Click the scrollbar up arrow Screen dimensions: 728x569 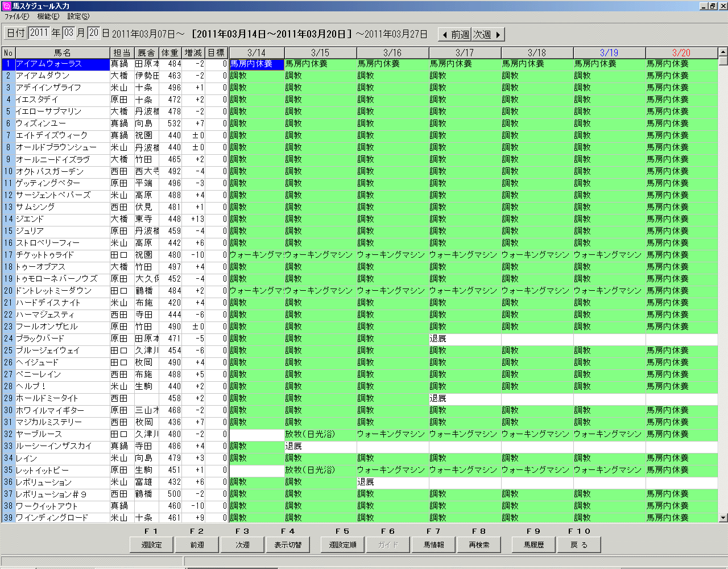(x=723, y=52)
